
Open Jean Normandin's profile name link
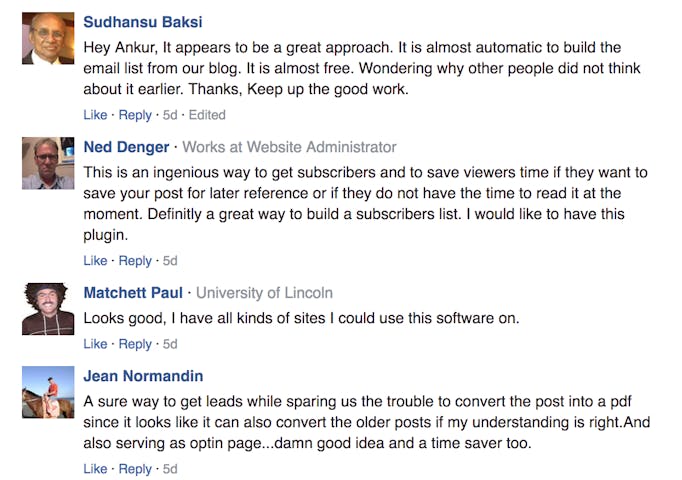(143, 376)
